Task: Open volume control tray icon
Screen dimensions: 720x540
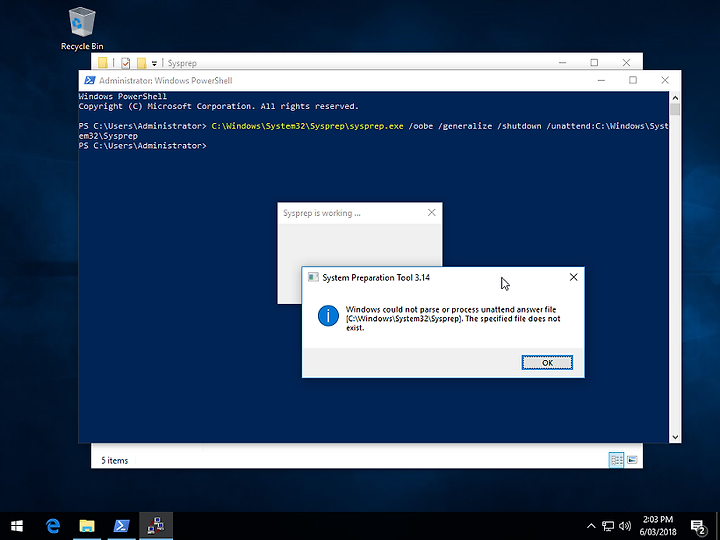Action: 624,526
